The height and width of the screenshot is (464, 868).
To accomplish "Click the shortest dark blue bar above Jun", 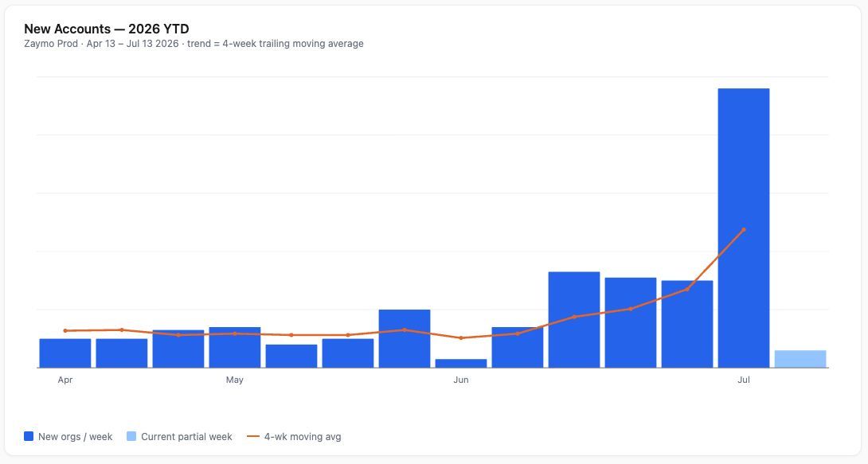I will 460,364.
